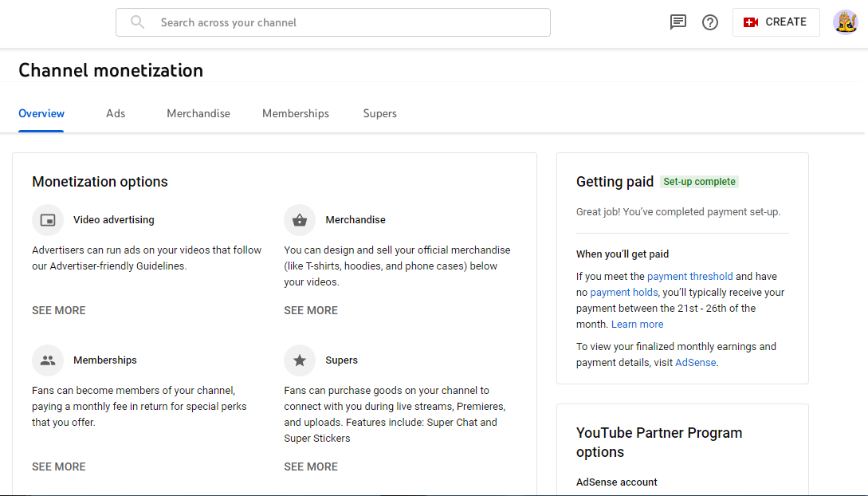Click the Memberships people icon
This screenshot has width=868, height=496.
(x=48, y=360)
